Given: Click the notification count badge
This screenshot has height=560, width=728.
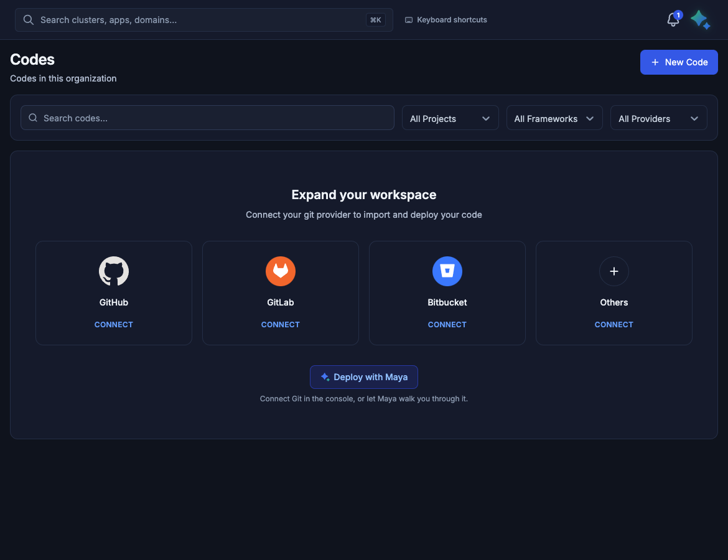Looking at the screenshot, I should click(x=678, y=16).
